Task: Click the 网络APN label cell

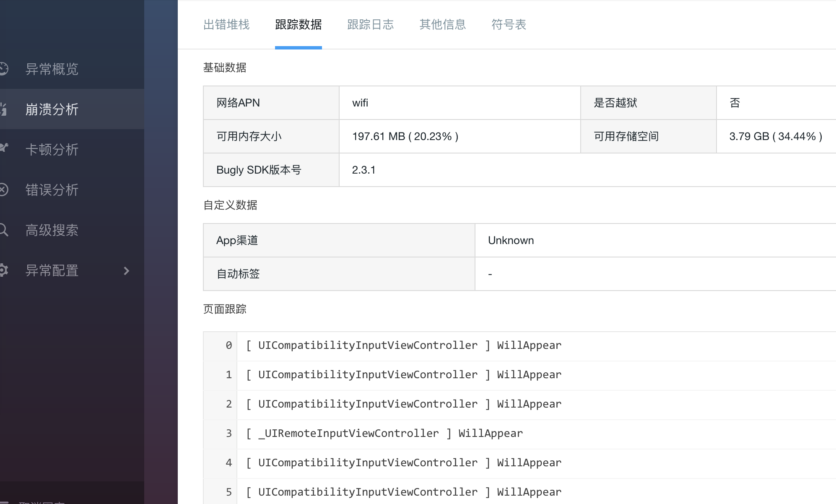Action: coord(271,103)
